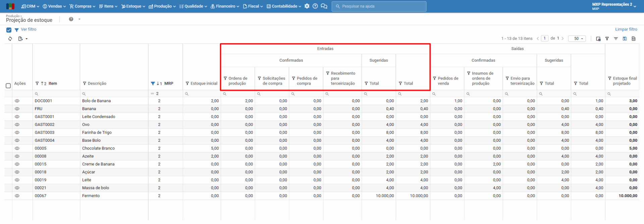View details eye icon for FRU row
Viewport: 644px width, 224px height.
pyautogui.click(x=17, y=109)
